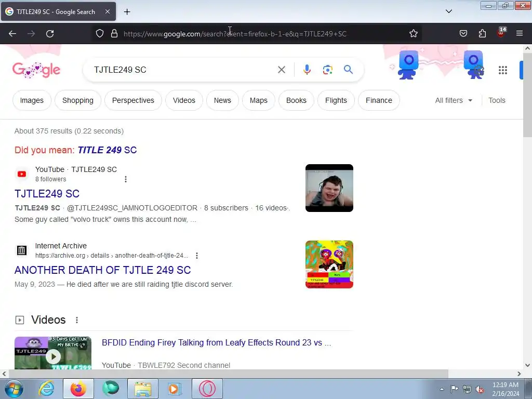This screenshot has width=532, height=399.
Task: Switch to the Shopping results tab
Action: [x=78, y=100]
